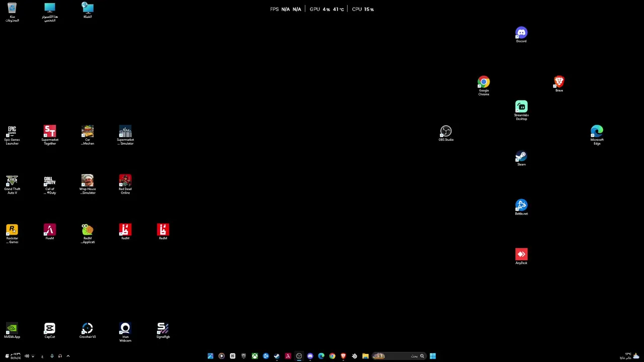
Task: Open the Windows Start button
Action: coord(433,356)
